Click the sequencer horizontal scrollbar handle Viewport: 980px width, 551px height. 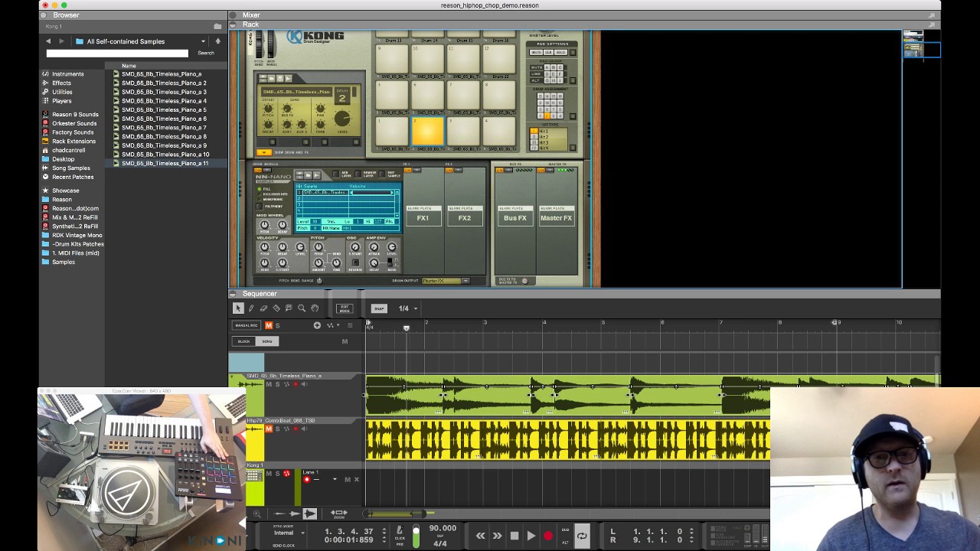pyautogui.click(x=394, y=514)
